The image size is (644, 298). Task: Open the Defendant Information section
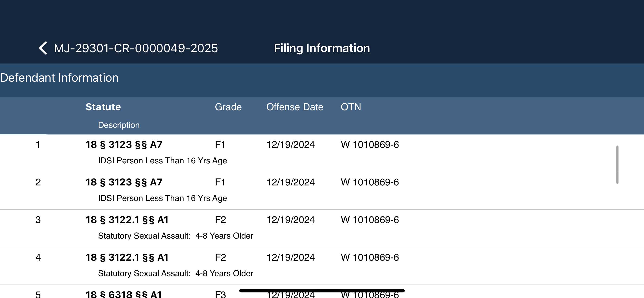(60, 78)
